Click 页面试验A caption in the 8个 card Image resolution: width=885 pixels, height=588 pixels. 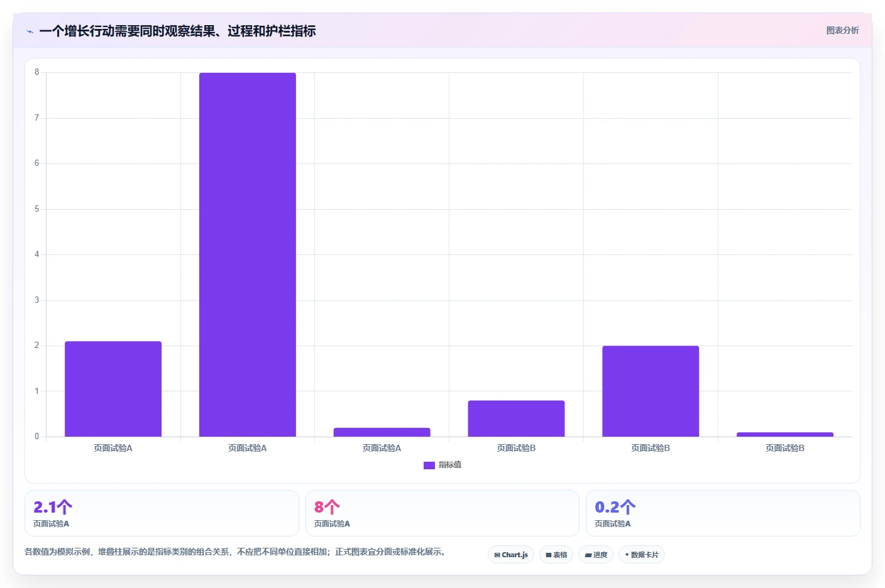coord(332,523)
